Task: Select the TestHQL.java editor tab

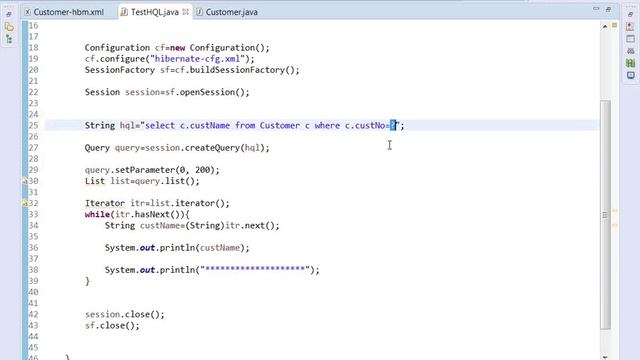Action: [155, 12]
